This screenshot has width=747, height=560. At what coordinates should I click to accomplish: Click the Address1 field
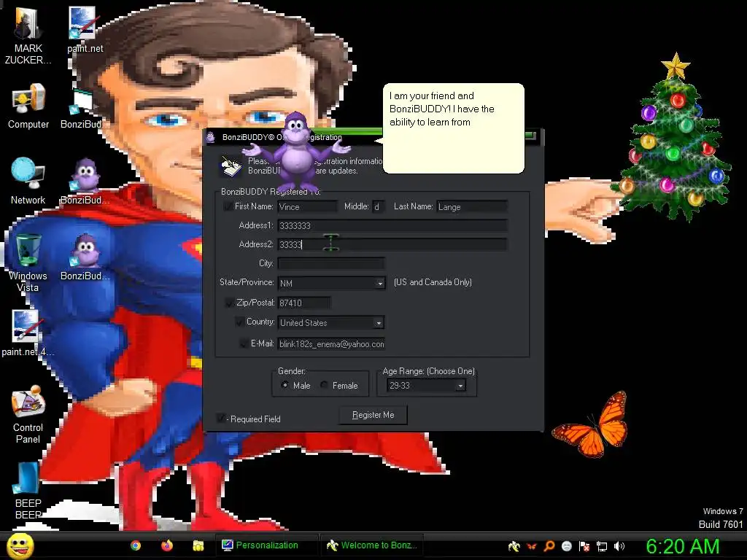point(392,226)
